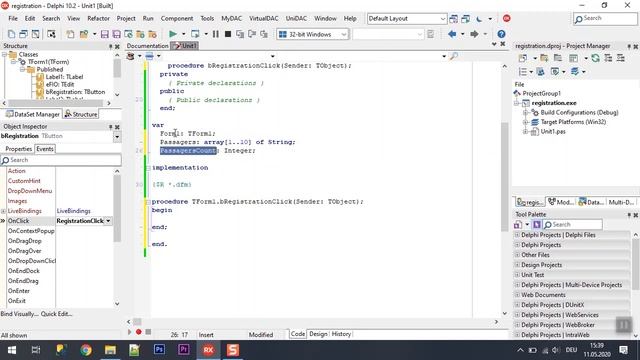Open Windows Start menu

pyautogui.click(x=12, y=350)
